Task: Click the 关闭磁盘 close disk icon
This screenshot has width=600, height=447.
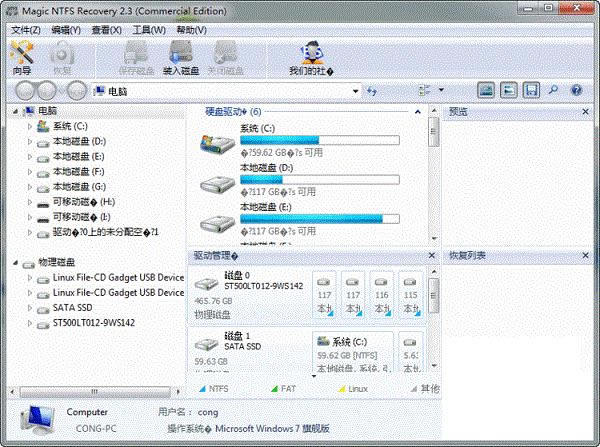Action: coord(226,58)
